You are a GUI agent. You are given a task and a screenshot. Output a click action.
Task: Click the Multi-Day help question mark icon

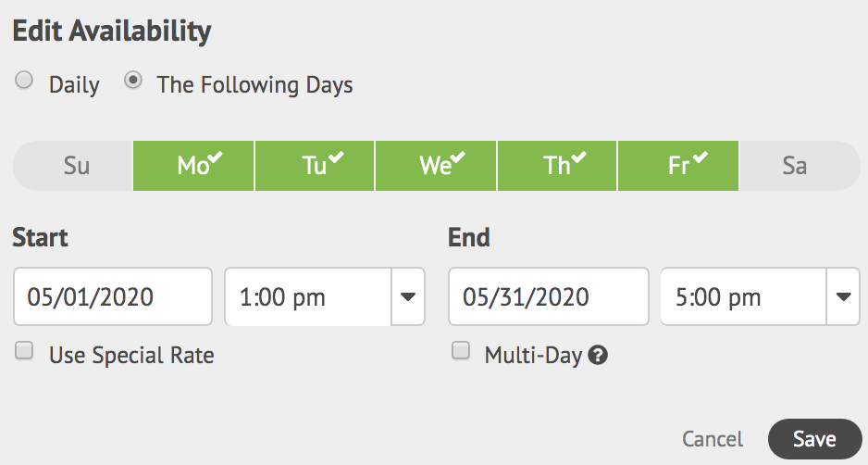tap(598, 356)
